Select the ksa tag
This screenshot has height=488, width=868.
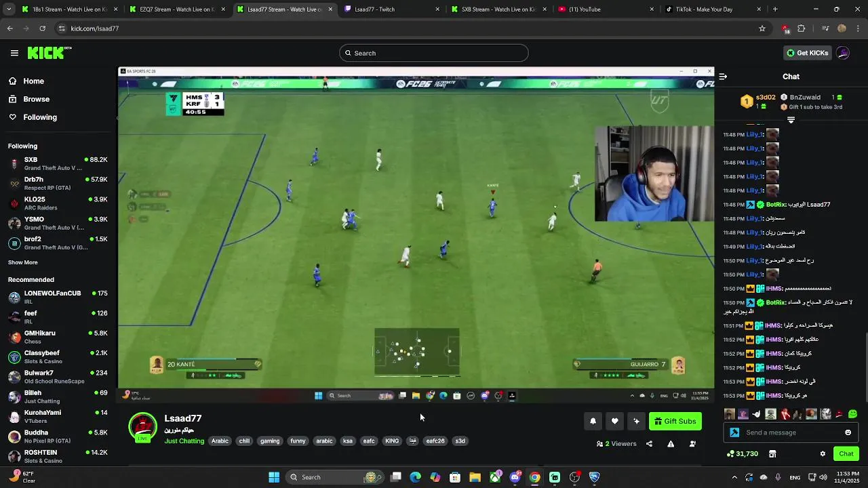tap(348, 441)
